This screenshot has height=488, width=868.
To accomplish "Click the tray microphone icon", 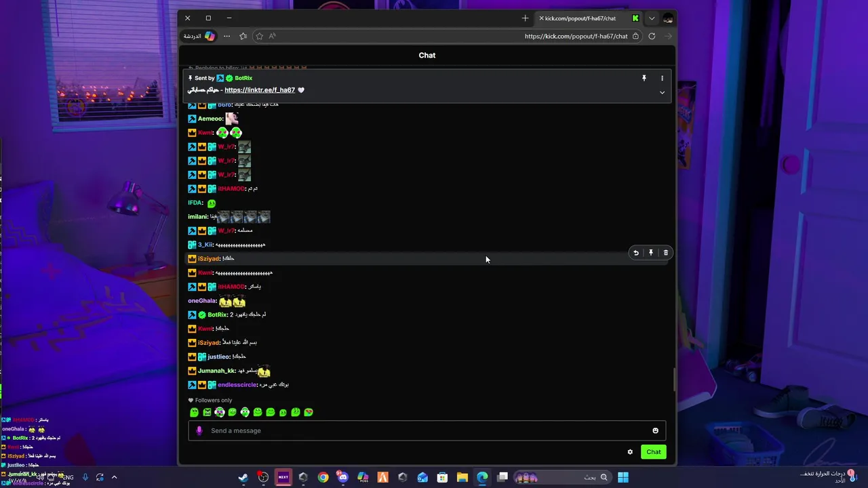I will pos(85,477).
